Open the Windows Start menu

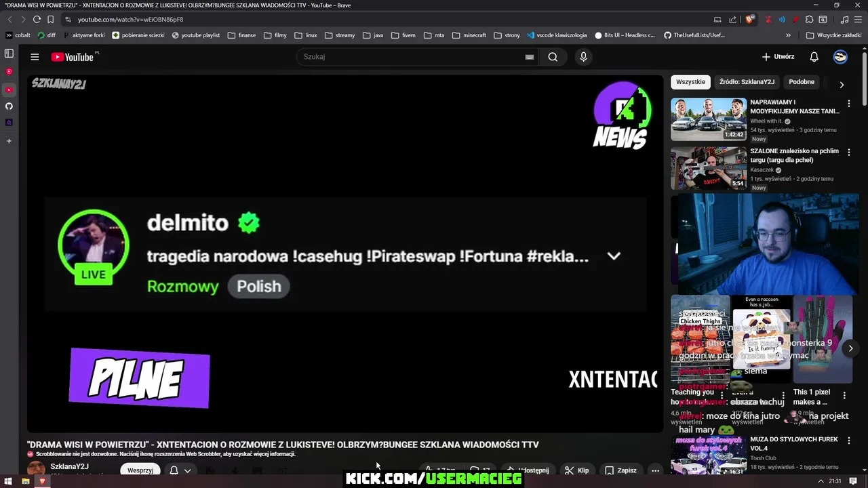8,481
